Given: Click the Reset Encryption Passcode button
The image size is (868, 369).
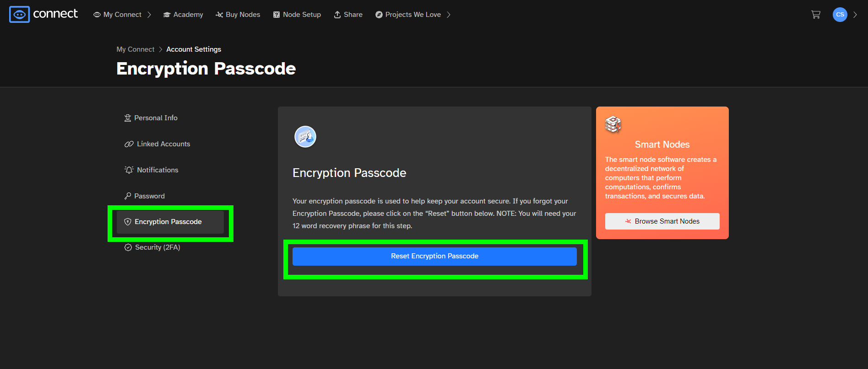Looking at the screenshot, I should pyautogui.click(x=434, y=256).
